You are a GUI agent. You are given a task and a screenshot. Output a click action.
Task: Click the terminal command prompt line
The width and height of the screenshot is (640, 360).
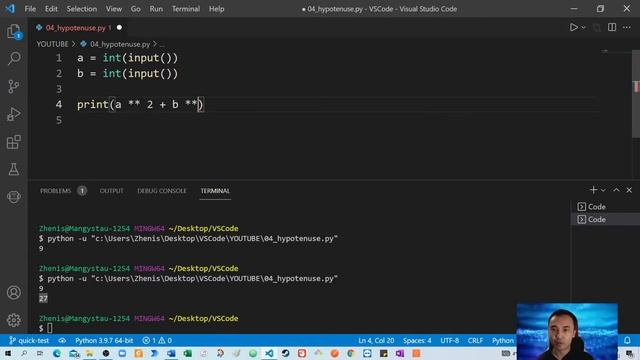point(45,328)
